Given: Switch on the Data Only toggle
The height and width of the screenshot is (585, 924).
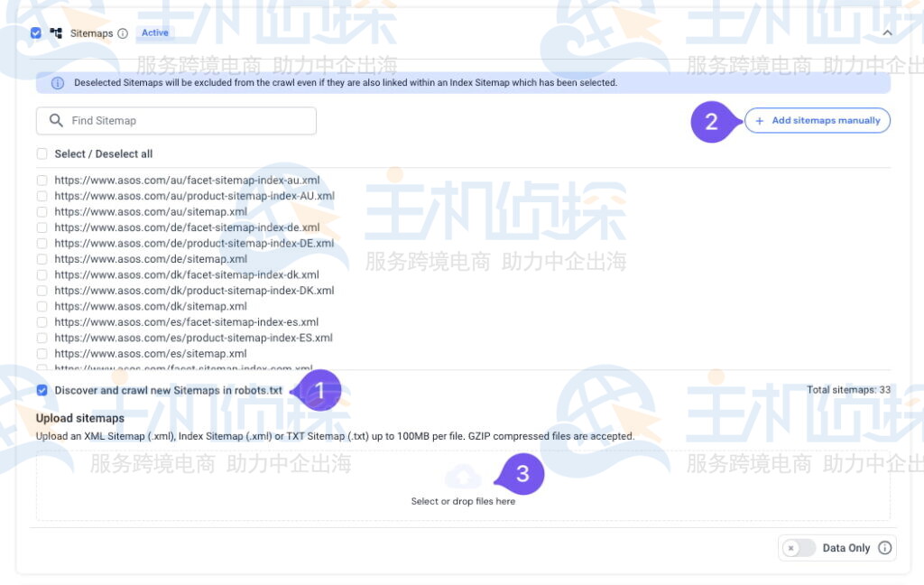Looking at the screenshot, I should pyautogui.click(x=799, y=548).
